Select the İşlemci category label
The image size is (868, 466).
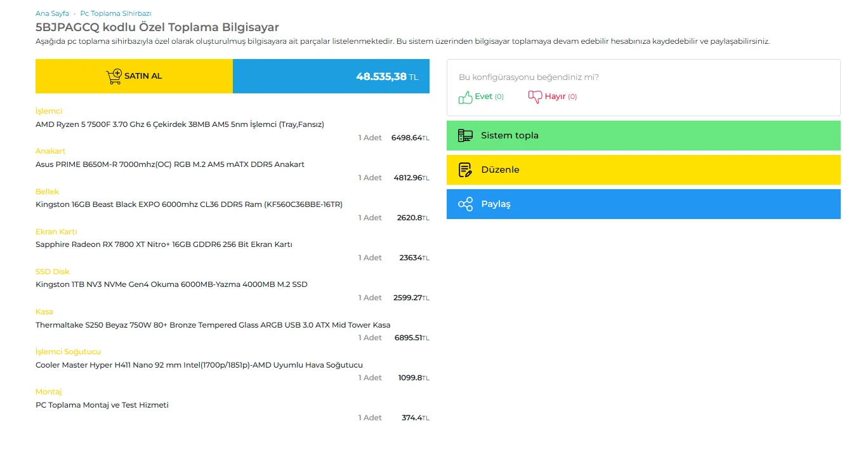coord(49,111)
